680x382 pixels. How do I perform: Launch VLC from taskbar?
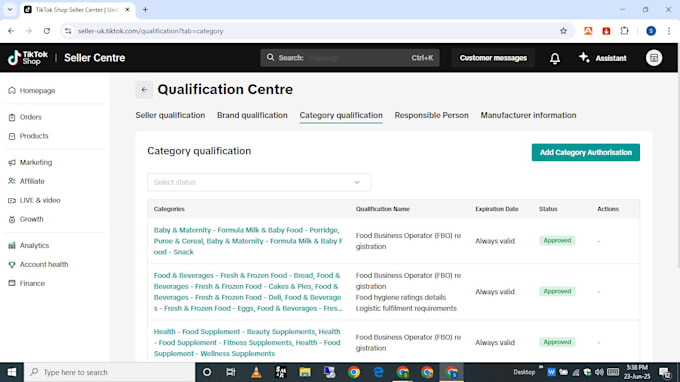tap(256, 372)
